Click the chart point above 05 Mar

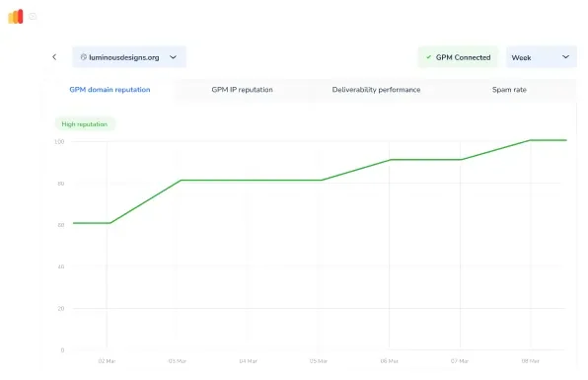pos(321,180)
